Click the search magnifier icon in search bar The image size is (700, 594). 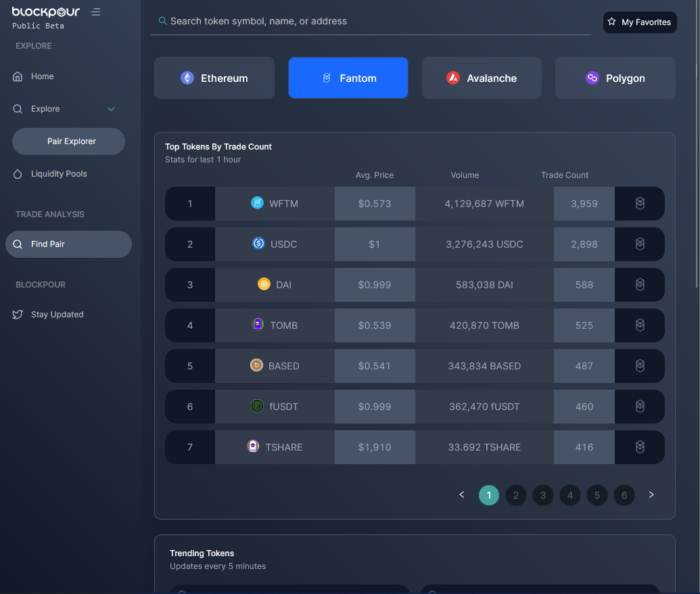[162, 21]
